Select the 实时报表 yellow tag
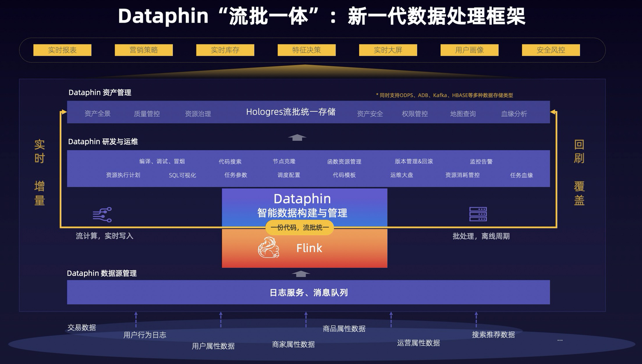642x364 pixels. tap(62, 50)
